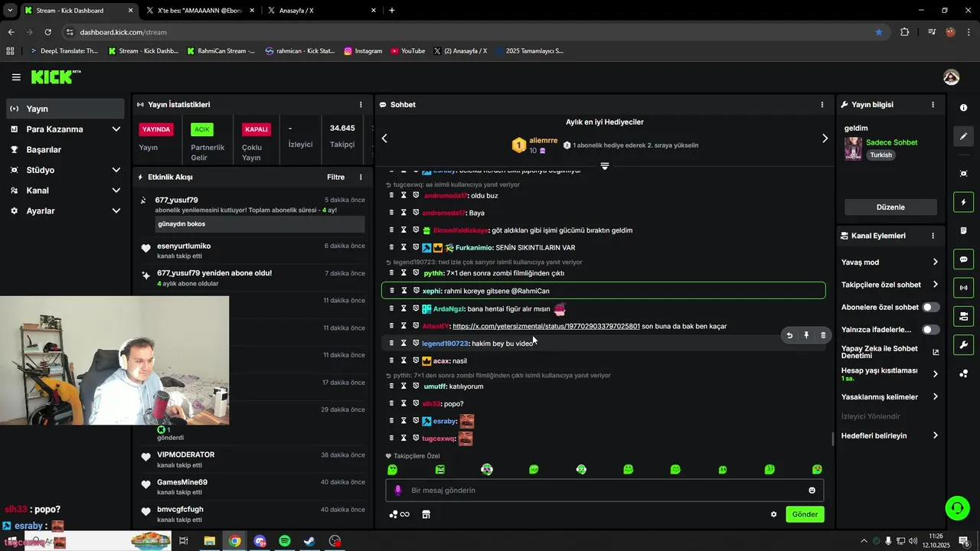
Task: Delete the highlighted chat message via trash icon
Action: [823, 335]
